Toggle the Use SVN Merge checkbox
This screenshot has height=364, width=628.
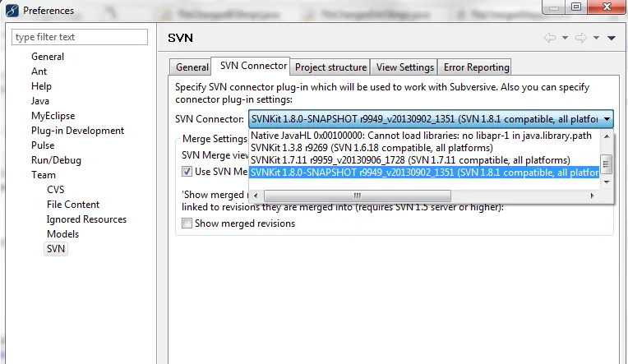click(x=187, y=172)
